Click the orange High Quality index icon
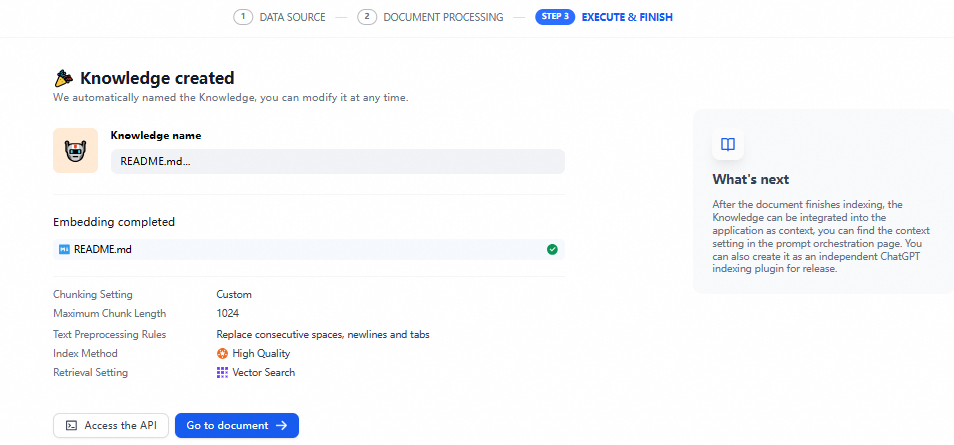 coord(222,353)
